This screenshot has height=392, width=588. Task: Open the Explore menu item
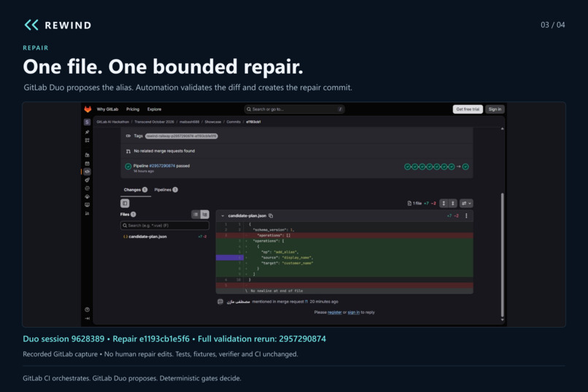pyautogui.click(x=154, y=109)
